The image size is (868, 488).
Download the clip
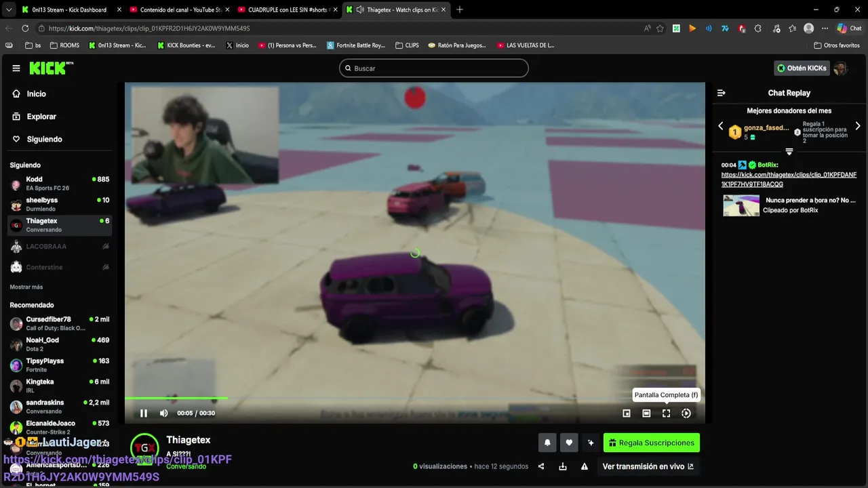[563, 466]
